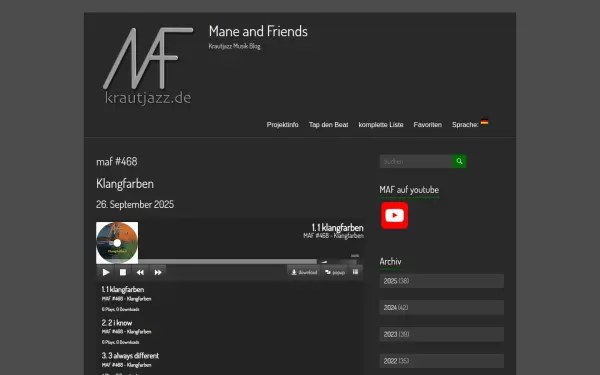
Task: Click the MAF auf youtube heading
Action: [x=409, y=190]
